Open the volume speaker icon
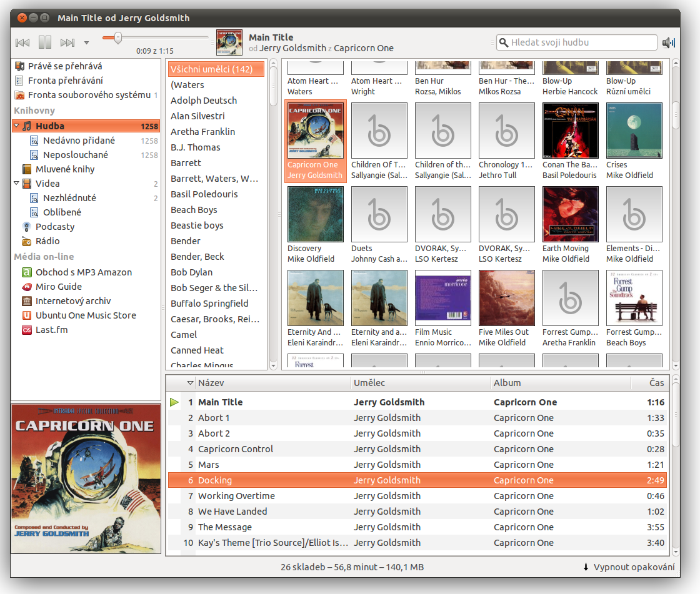 pyautogui.click(x=669, y=42)
